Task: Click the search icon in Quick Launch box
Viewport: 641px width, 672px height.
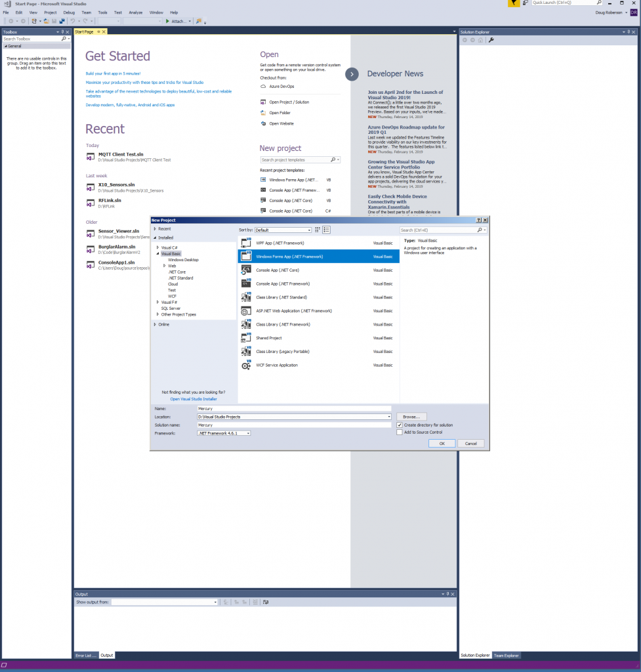Action: tap(599, 3)
